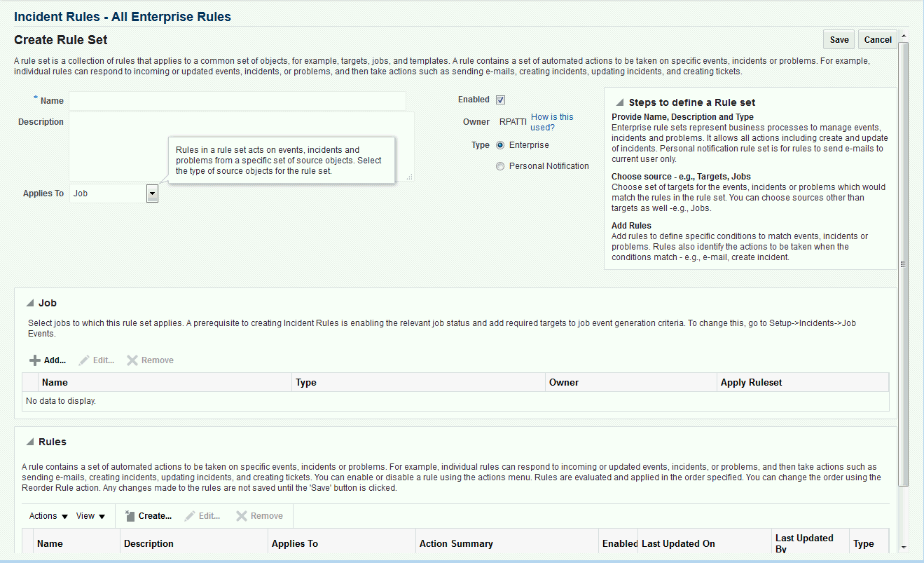Click the resize grip of the Description box
The height and width of the screenshot is (563, 924).
pyautogui.click(x=410, y=177)
